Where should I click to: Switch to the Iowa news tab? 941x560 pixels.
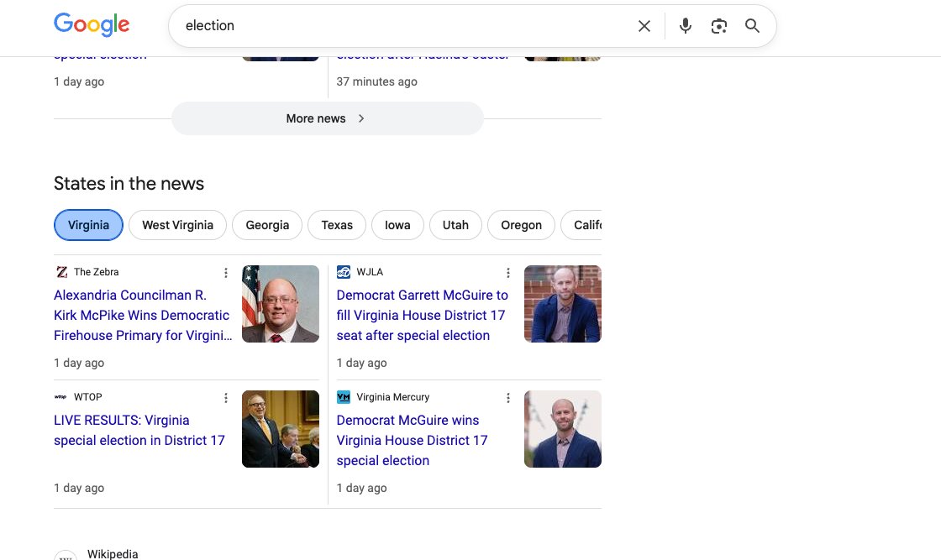[397, 225]
